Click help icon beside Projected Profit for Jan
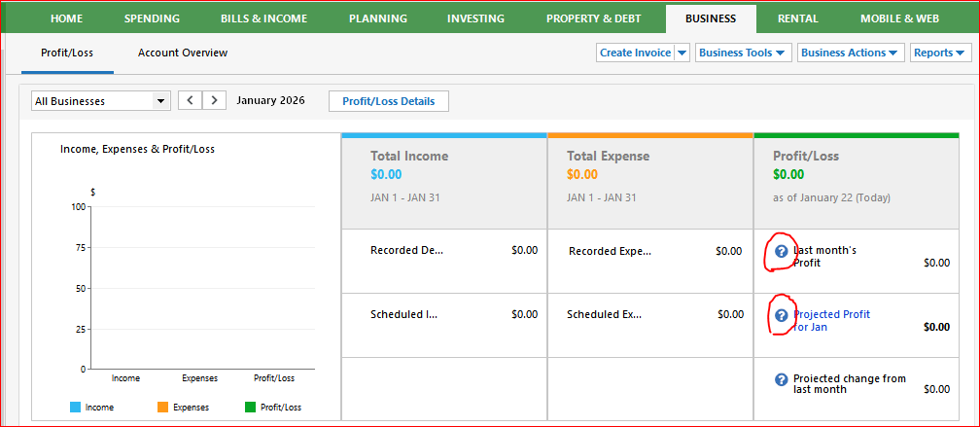Image resolution: width=980 pixels, height=427 pixels. coord(781,315)
